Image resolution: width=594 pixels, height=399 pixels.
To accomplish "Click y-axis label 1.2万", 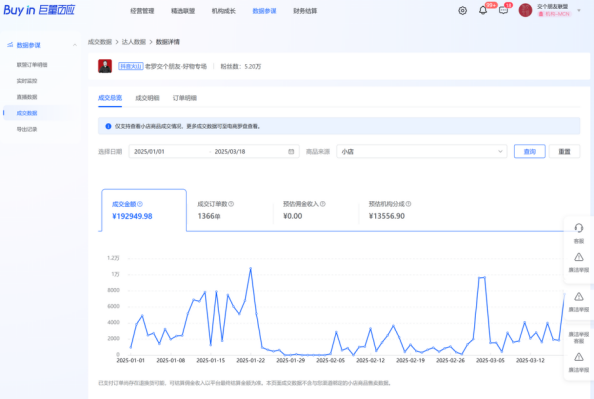I will [113, 258].
